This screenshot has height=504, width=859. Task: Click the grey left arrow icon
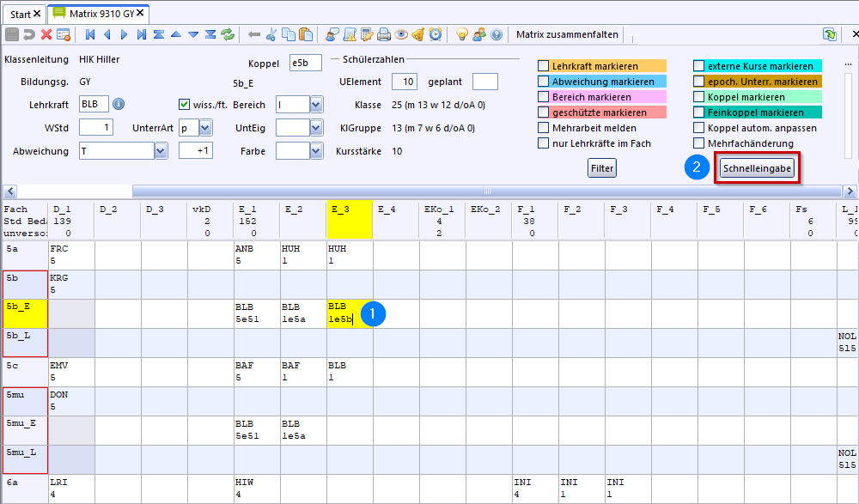coord(253,34)
